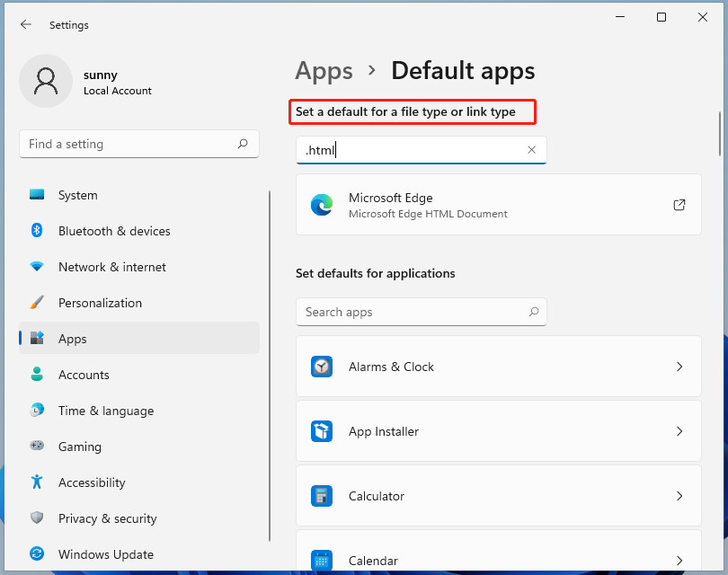Navigate back using the Apps breadcrumb
This screenshot has height=575, width=728.
point(324,71)
